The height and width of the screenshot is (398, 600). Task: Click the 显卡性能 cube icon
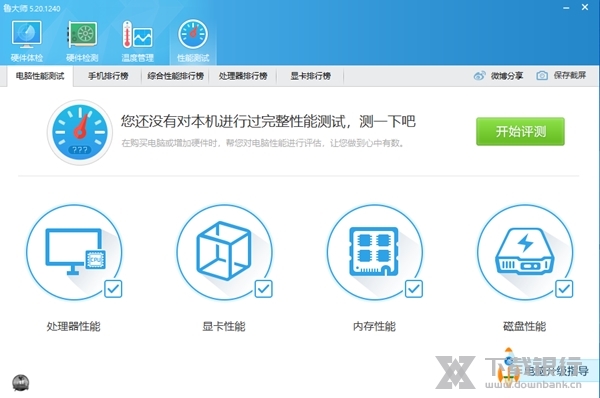[225, 252]
